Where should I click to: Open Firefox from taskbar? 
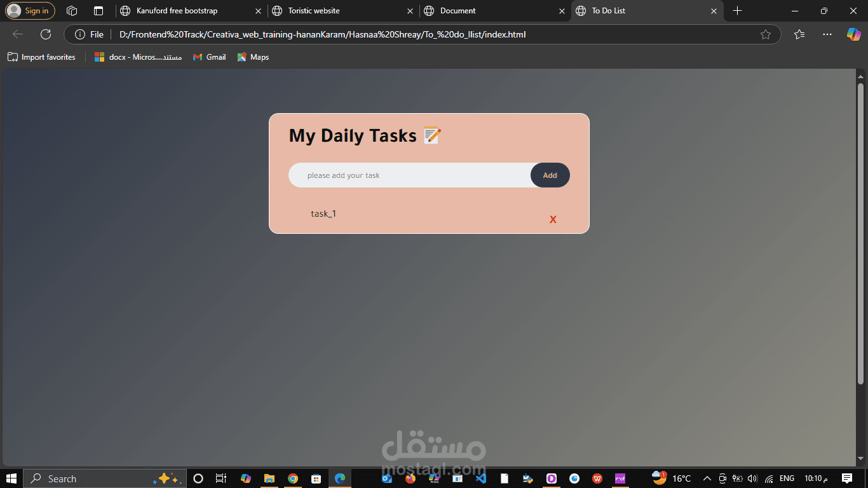coord(410,478)
